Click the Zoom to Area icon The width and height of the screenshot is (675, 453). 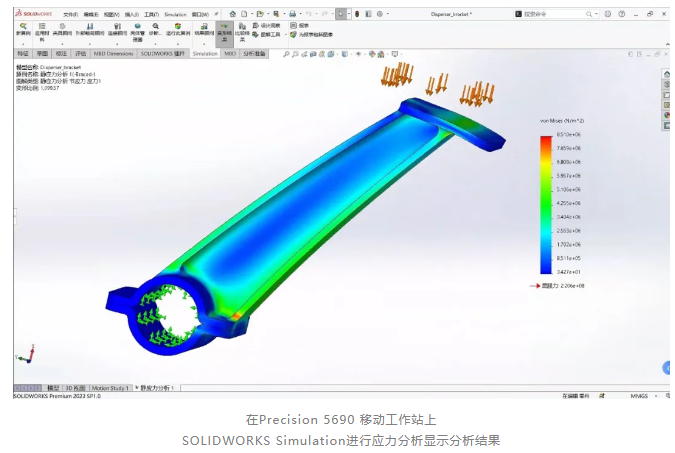tap(295, 54)
